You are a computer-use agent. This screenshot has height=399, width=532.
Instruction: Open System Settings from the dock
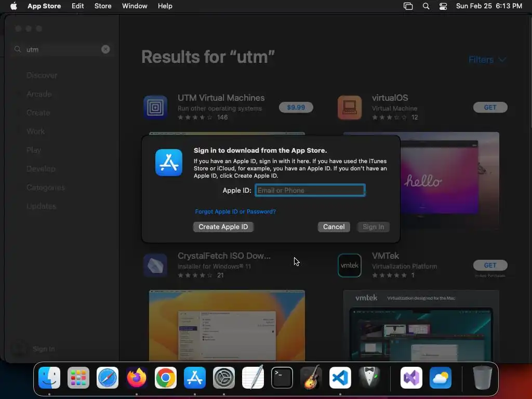point(224,378)
